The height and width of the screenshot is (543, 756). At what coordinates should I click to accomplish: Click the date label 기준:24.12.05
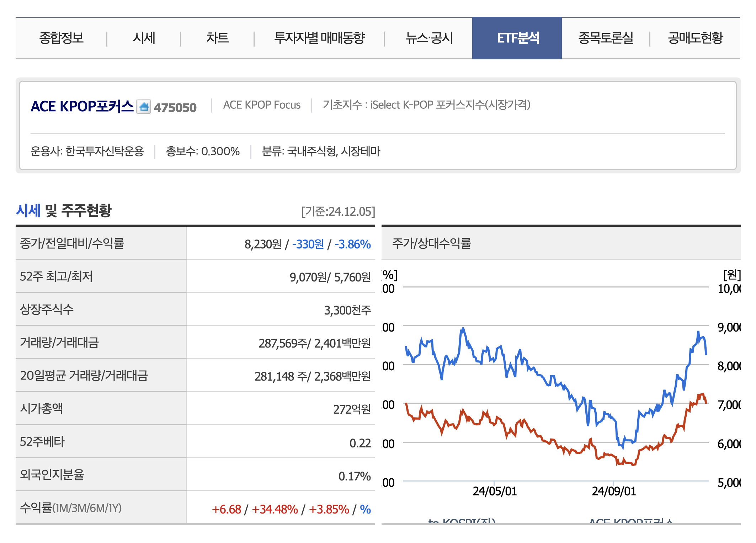(x=338, y=211)
